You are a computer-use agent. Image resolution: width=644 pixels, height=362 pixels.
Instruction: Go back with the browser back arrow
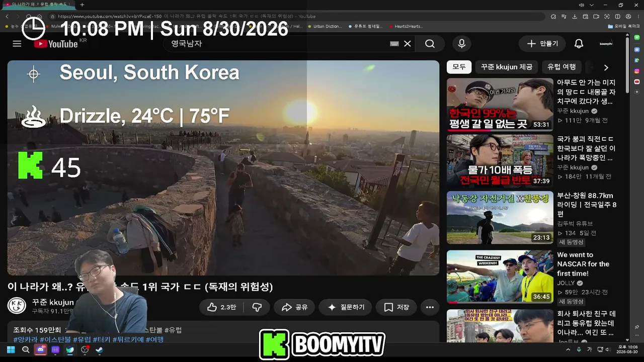coord(7,17)
